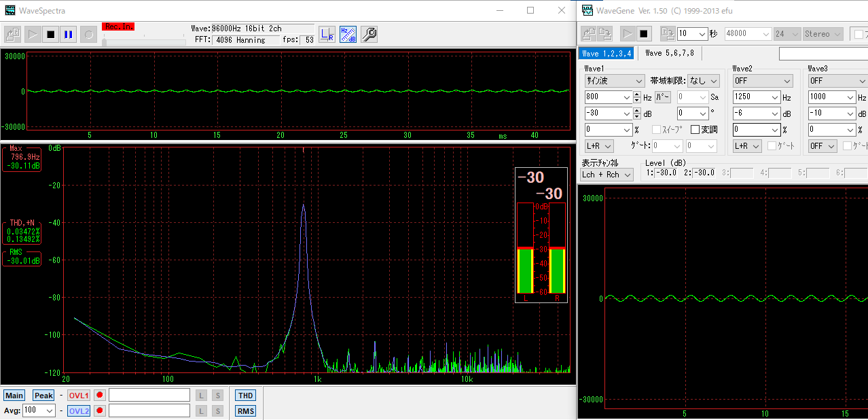868x420 pixels.
Task: Switch to Wave 5,6,7,8 tab
Action: pos(671,53)
